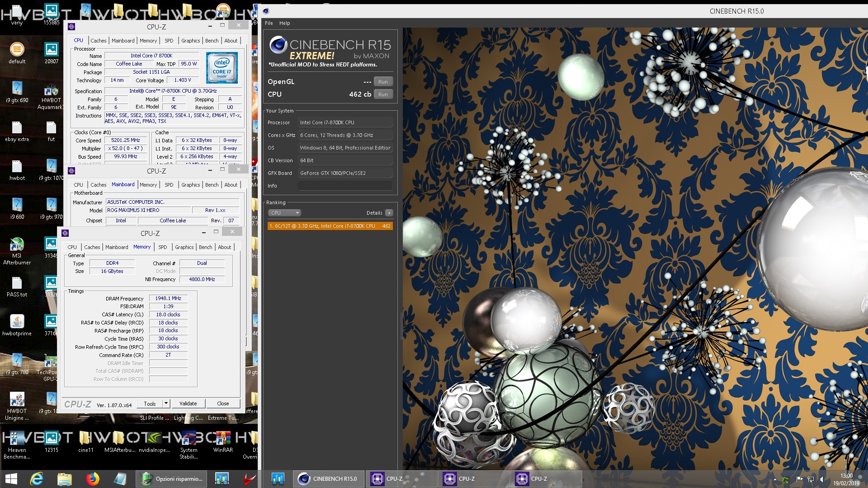Click the Core Voltage value 1.403 V
The width and height of the screenshot is (868, 488).
182,80
